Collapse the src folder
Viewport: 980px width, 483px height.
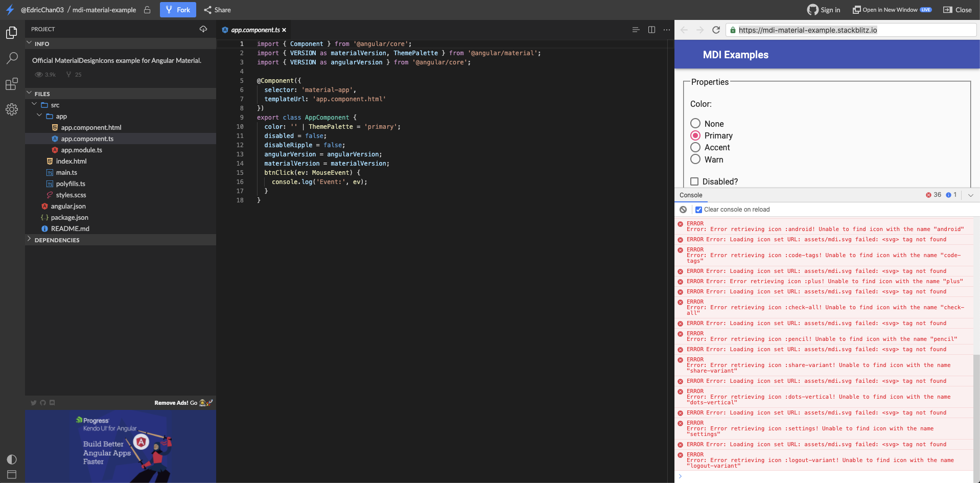pos(34,105)
